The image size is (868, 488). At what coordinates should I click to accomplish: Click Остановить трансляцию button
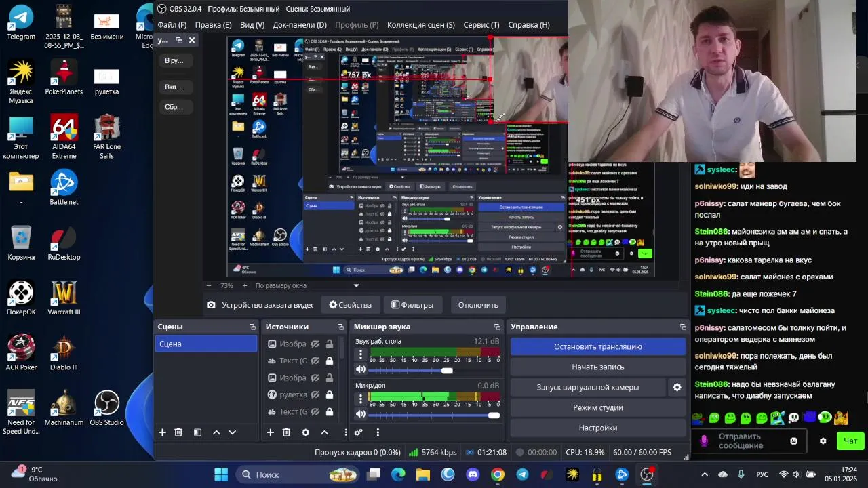click(x=598, y=346)
